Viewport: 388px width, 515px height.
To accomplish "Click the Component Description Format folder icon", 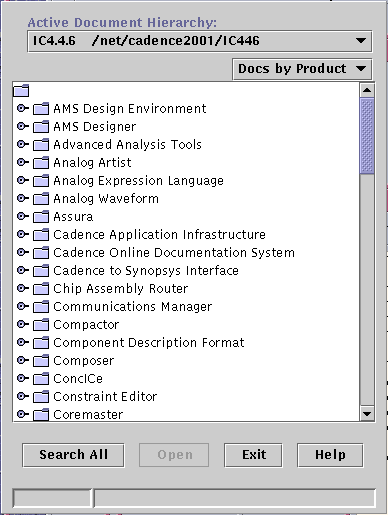I will 41,343.
